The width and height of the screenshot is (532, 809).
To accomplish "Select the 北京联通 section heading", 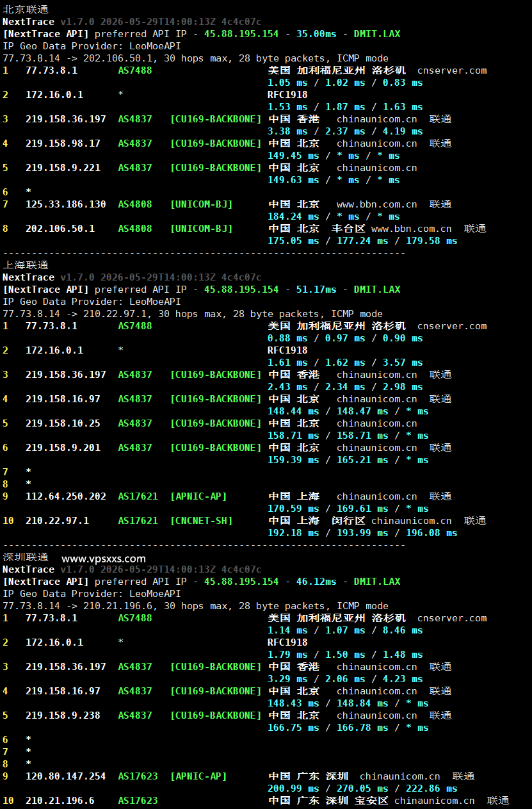I will (26, 10).
